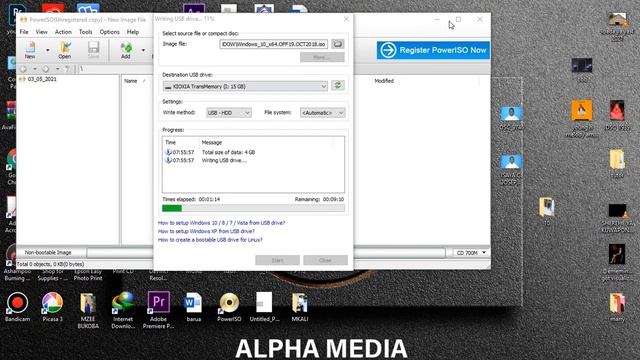Image resolution: width=640 pixels, height=360 pixels.
Task: Click the Register PowerISO Now banner
Action: point(433,50)
